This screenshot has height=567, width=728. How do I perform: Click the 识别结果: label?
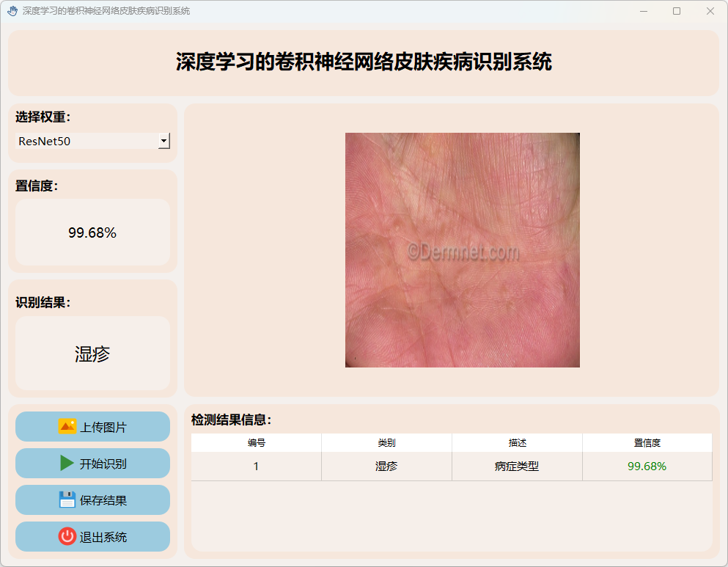pyautogui.click(x=43, y=302)
